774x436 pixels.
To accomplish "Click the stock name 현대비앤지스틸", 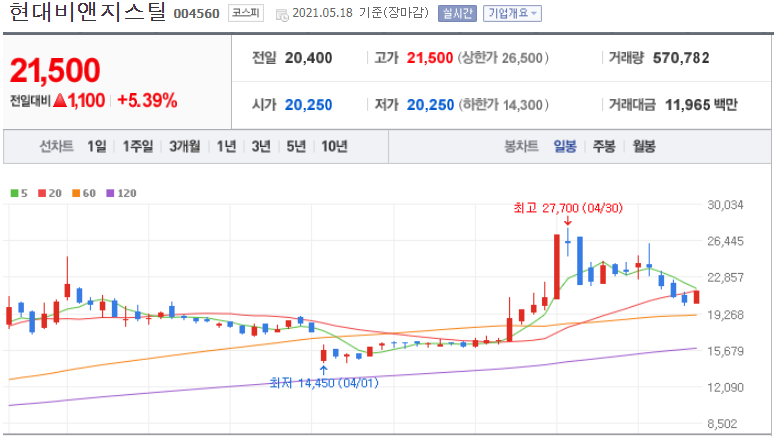I will (87, 12).
